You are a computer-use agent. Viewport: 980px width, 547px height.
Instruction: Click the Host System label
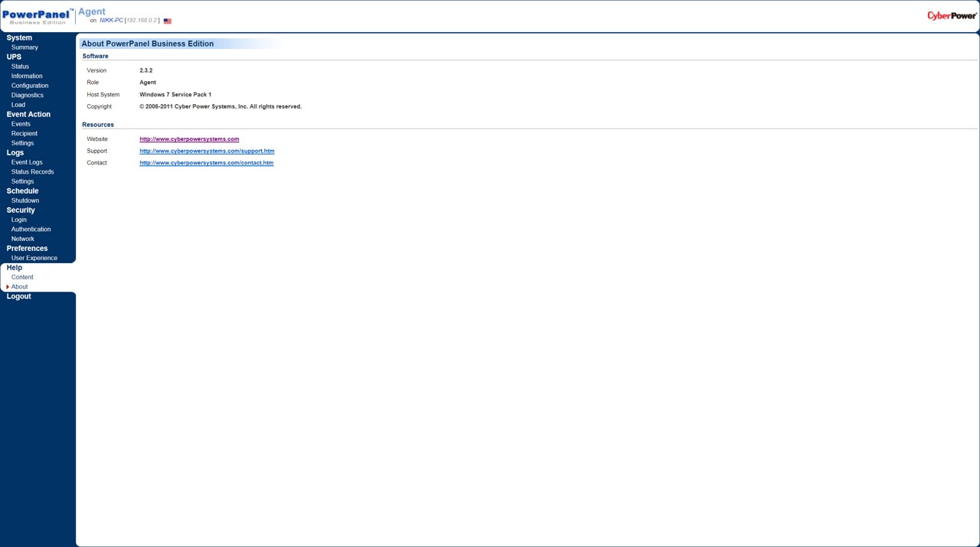coord(103,95)
